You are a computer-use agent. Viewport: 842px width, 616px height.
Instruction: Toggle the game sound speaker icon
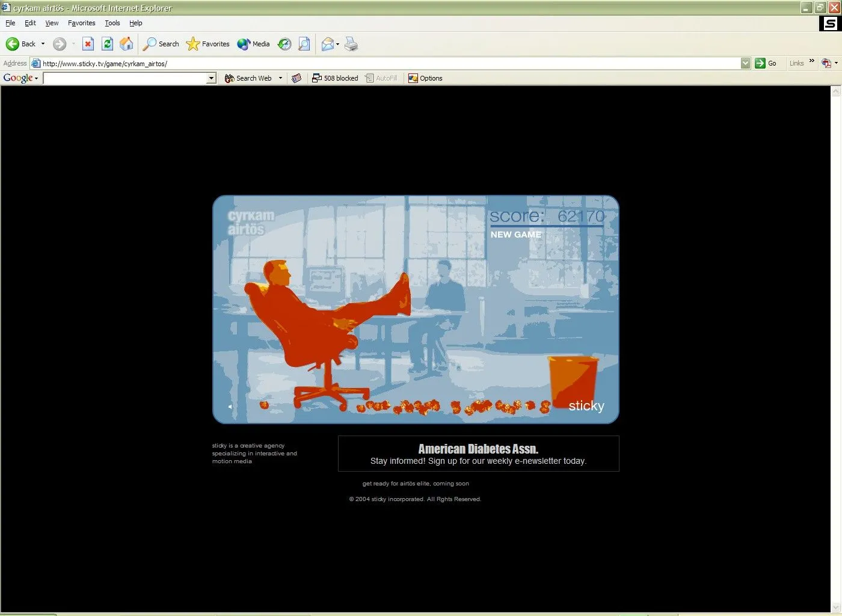tap(230, 407)
